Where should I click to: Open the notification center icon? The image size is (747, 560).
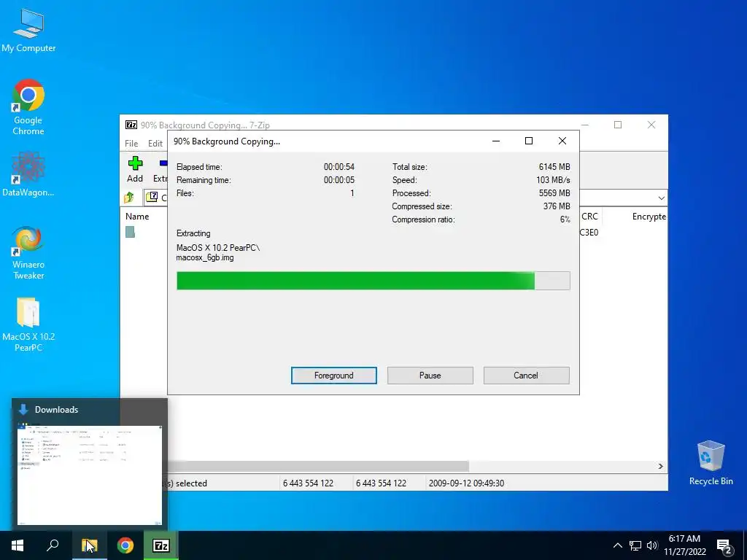tap(724, 547)
